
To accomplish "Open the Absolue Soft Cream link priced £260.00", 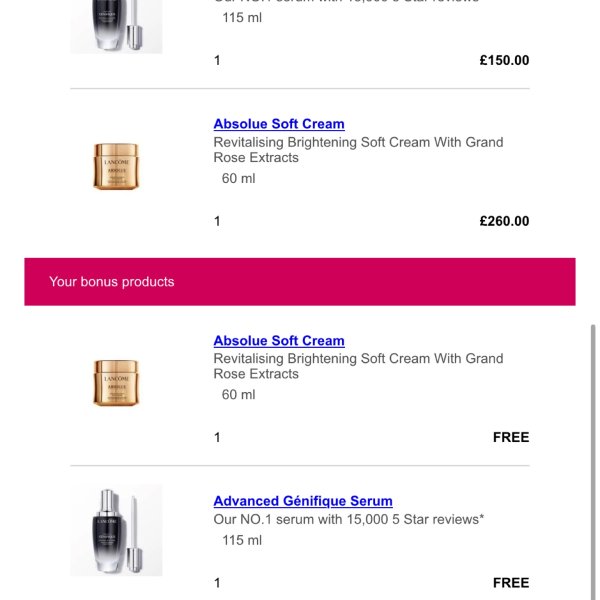I will coord(279,124).
